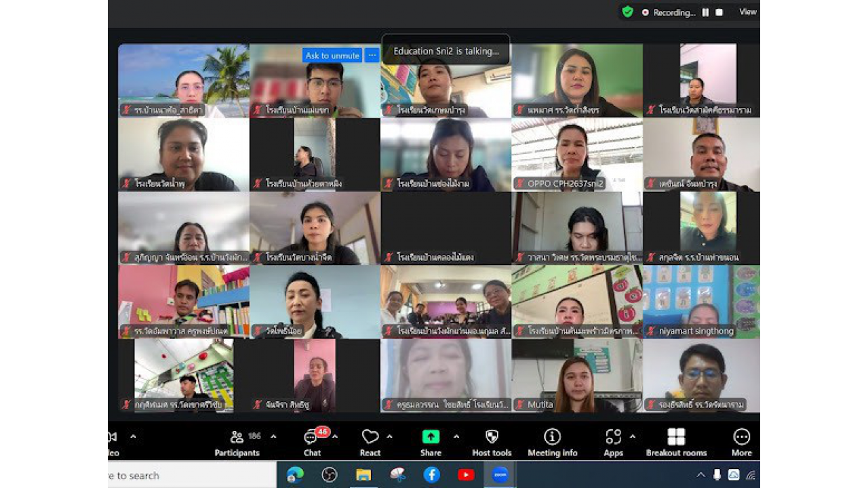Open the Apps panel
The height and width of the screenshot is (488, 868).
point(613,442)
